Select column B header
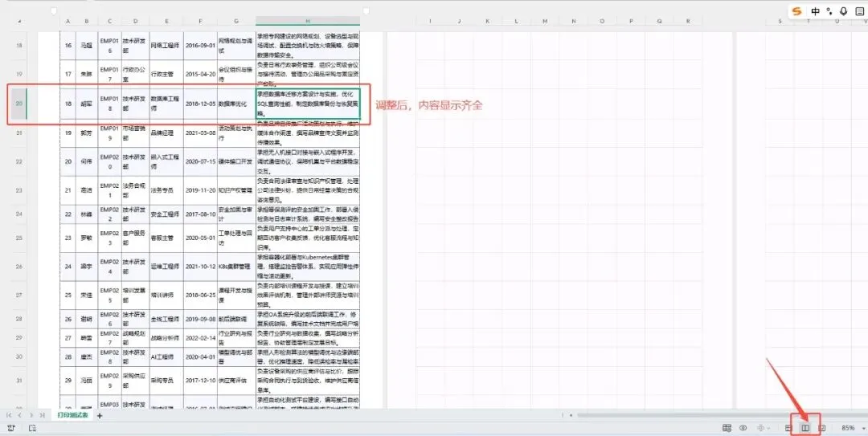 pyautogui.click(x=86, y=21)
